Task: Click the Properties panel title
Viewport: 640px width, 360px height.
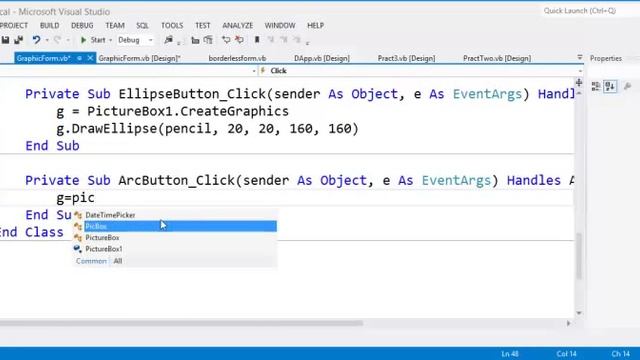Action: point(606,58)
